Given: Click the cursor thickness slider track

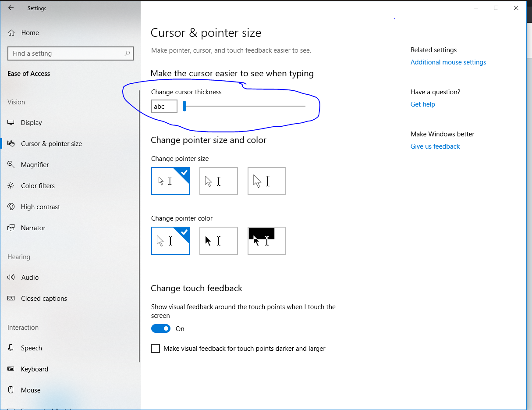Looking at the screenshot, I should (x=244, y=106).
